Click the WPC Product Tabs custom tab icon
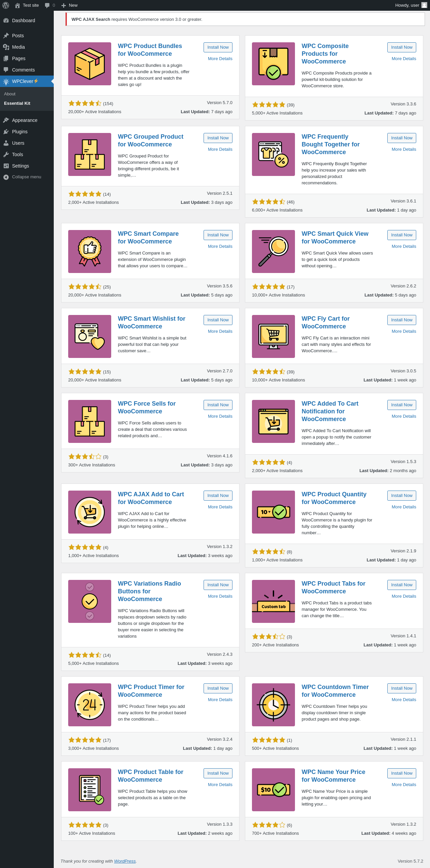Viewport: 430px width, 868px height. coord(273,601)
